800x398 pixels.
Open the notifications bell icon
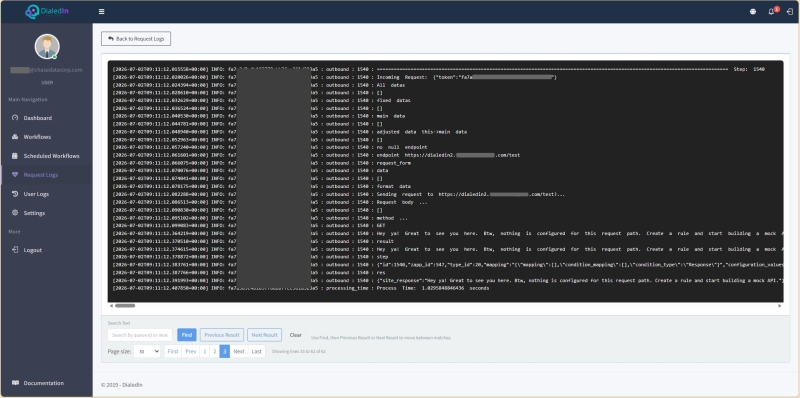click(x=771, y=12)
